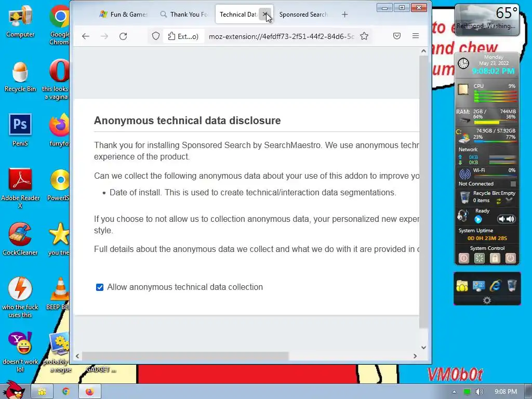
Task: Bookmark this page with the star
Action: (364, 36)
